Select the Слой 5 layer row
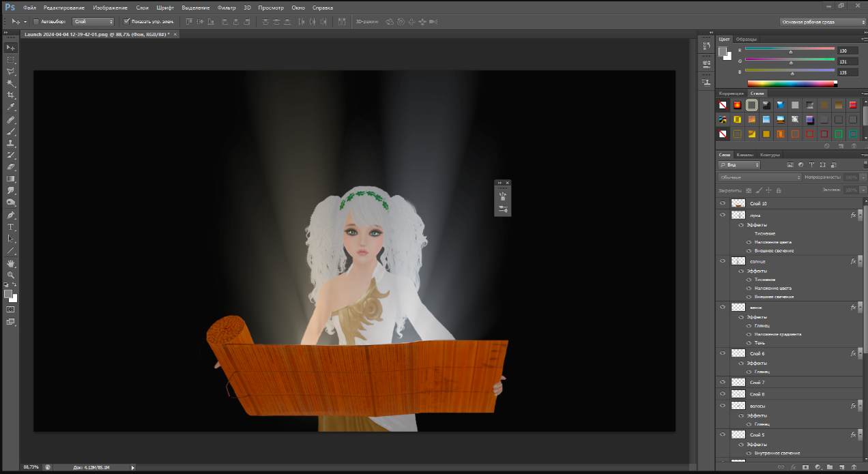This screenshot has height=474, width=868. coord(790,434)
